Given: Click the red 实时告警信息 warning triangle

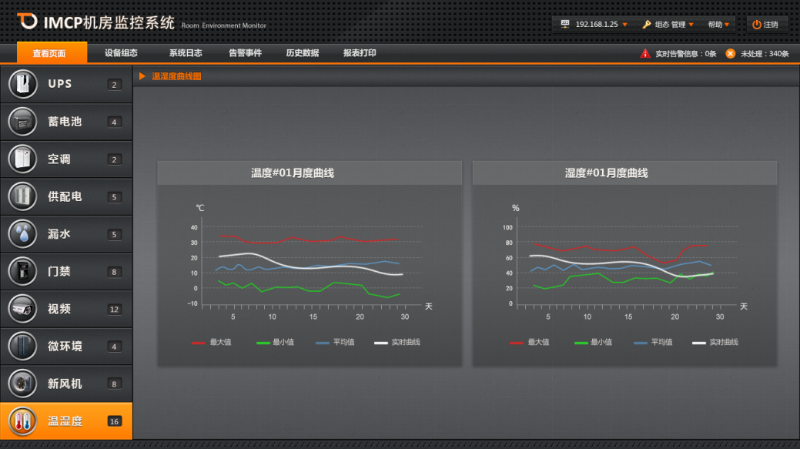Looking at the screenshot, I should [645, 54].
